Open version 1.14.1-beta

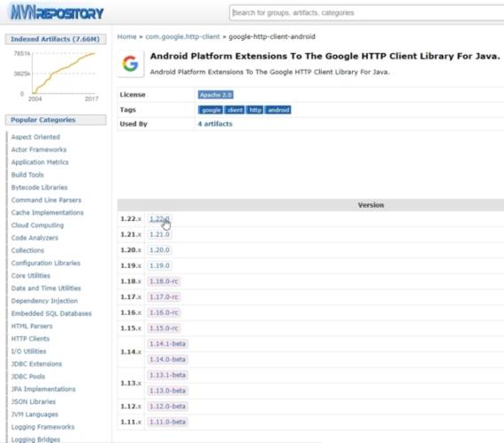[167, 344]
